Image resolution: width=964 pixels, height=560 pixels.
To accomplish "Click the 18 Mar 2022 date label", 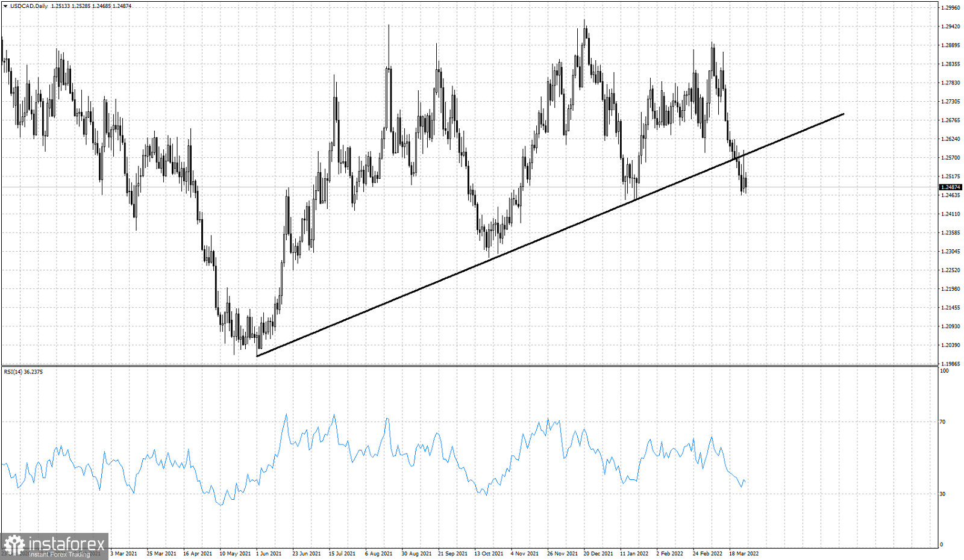I will tap(744, 553).
